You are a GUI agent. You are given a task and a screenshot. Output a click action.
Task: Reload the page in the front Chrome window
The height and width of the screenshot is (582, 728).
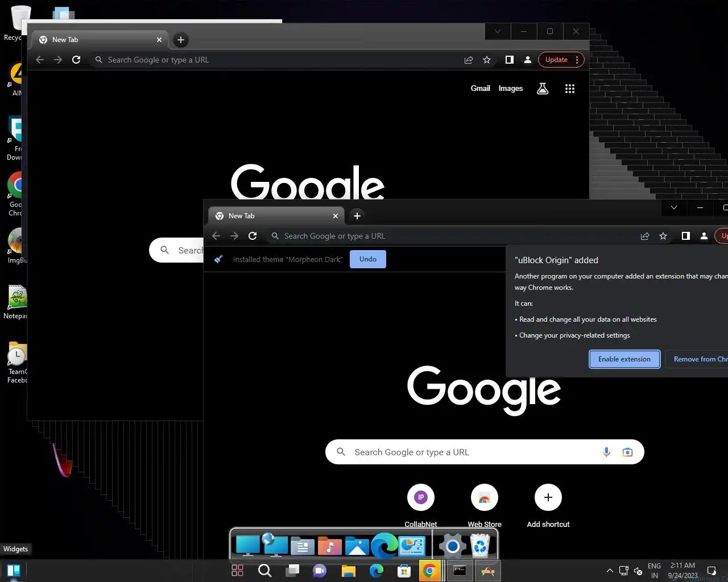253,236
